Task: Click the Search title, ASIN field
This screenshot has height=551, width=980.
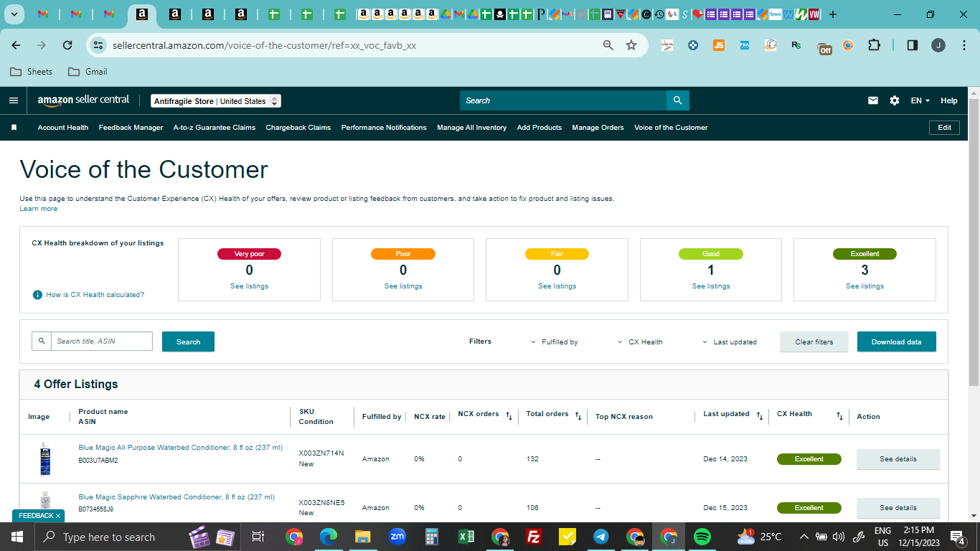Action: [101, 342]
